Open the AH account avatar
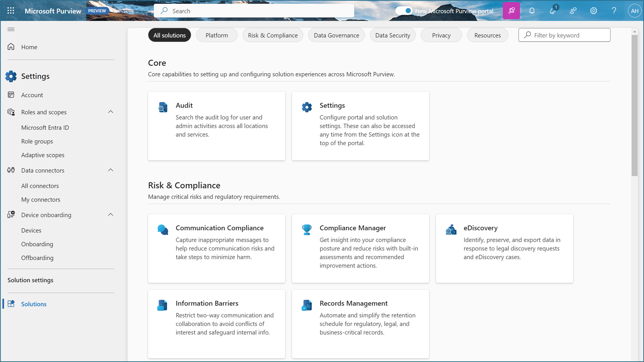This screenshot has height=362, width=644. point(634,11)
